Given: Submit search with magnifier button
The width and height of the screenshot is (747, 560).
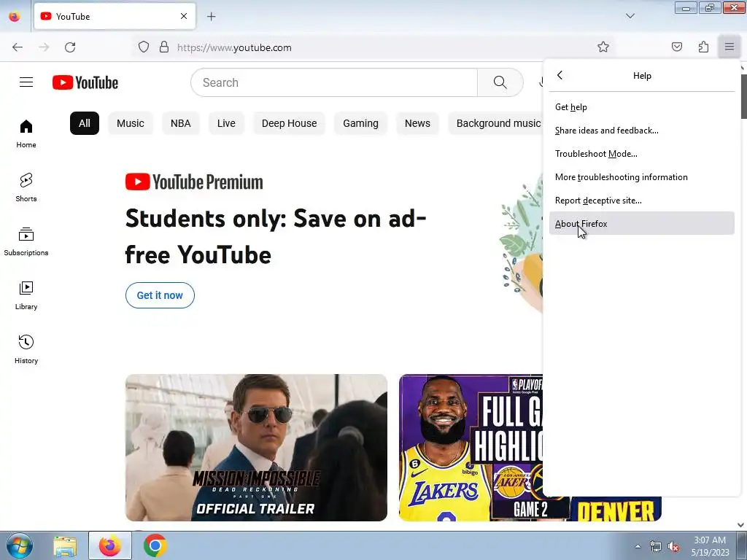Looking at the screenshot, I should pos(500,82).
